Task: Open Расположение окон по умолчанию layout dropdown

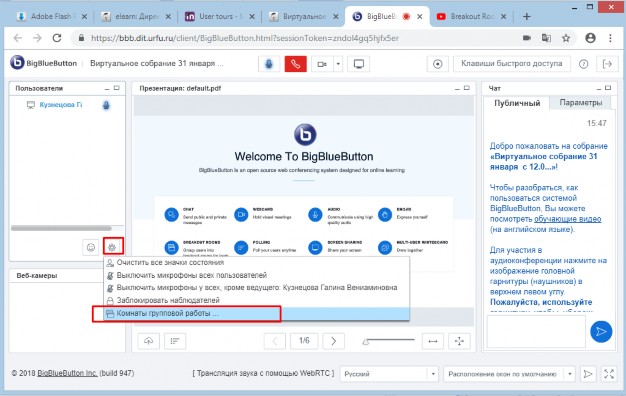Action: coord(509,374)
